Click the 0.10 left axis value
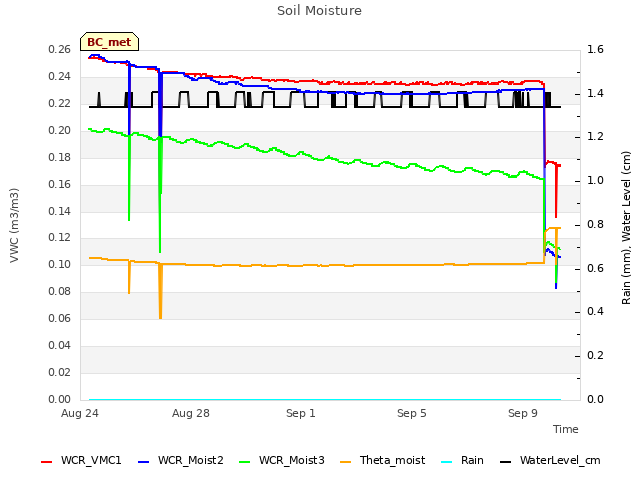Viewport: 640px width, 480px height. tap(60, 264)
